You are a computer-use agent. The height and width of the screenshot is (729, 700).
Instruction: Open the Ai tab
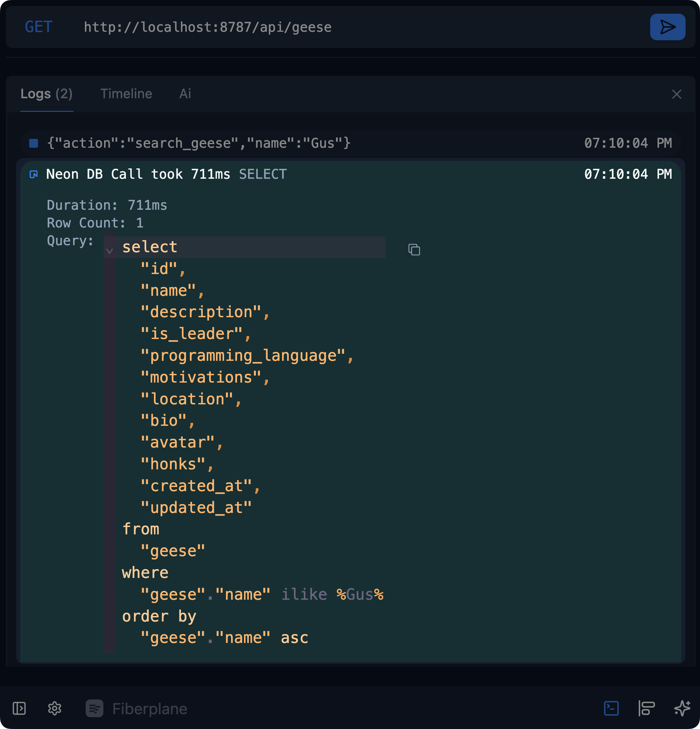click(184, 94)
